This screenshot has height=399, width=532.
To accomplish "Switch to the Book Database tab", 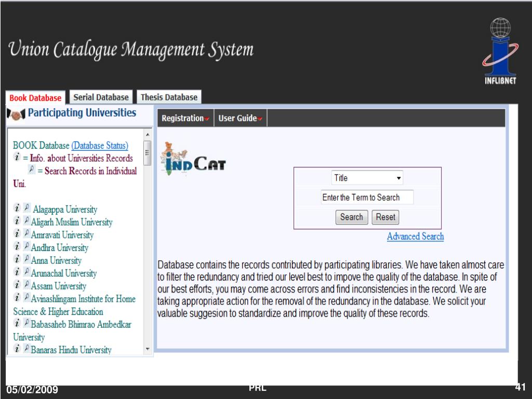I will [x=35, y=98].
